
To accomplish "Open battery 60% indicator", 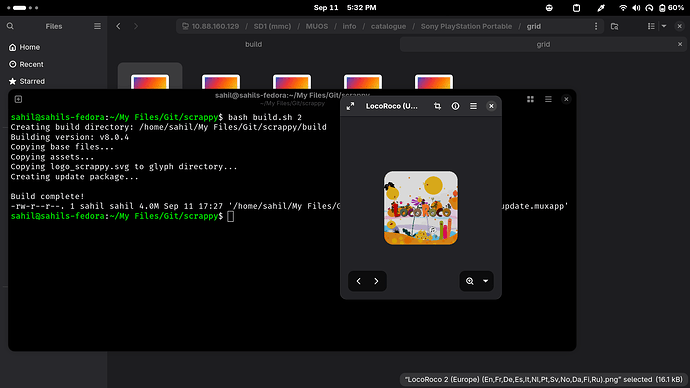I will 672,7.
